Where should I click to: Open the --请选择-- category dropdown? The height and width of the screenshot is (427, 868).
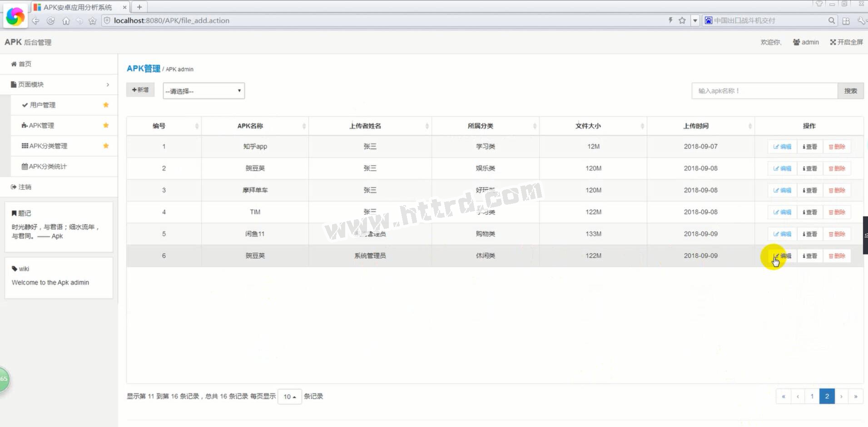point(203,91)
